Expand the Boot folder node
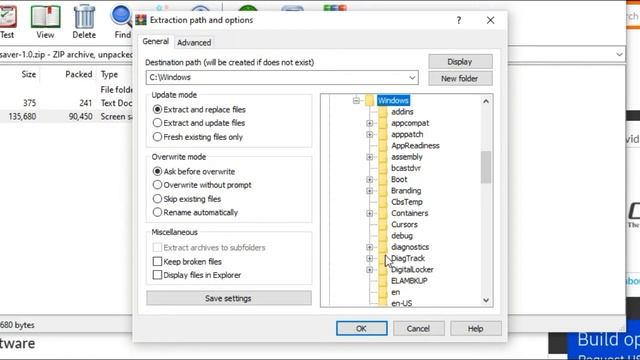This screenshot has width=640, height=360. [369, 179]
